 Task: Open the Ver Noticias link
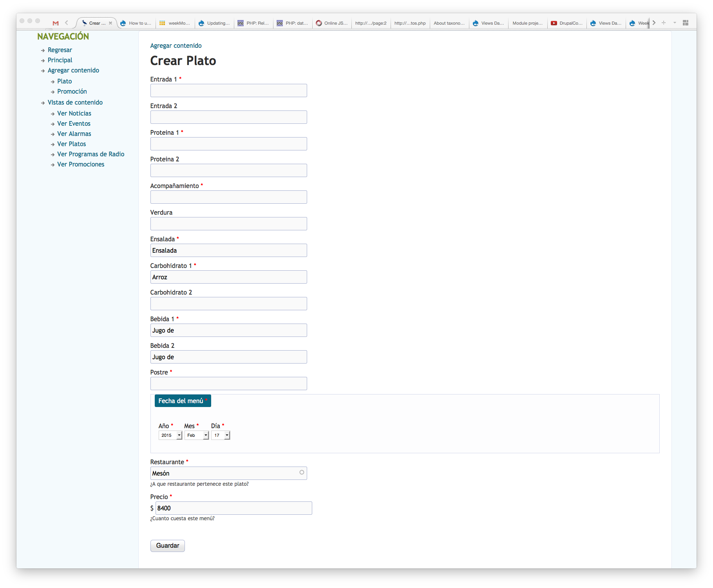74,113
